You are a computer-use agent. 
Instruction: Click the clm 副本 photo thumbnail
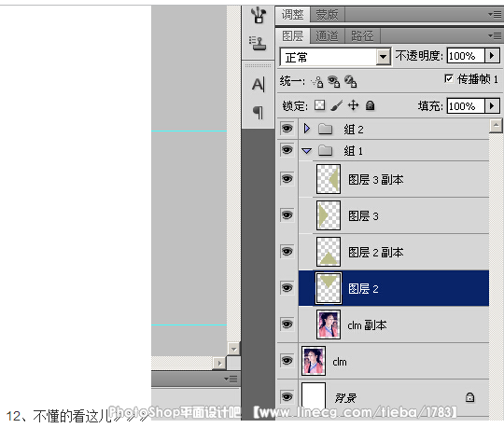pos(329,324)
